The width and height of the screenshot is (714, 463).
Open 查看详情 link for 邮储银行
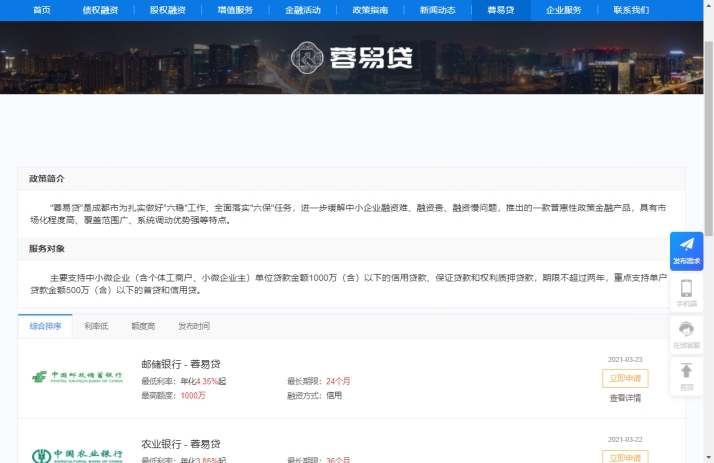pyautogui.click(x=625, y=398)
